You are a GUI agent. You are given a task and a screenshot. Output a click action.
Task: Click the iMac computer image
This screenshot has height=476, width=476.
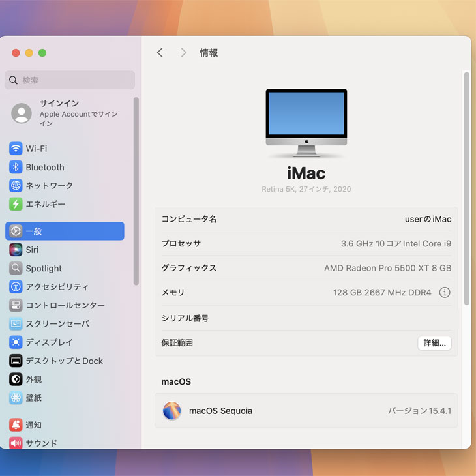coord(306,123)
